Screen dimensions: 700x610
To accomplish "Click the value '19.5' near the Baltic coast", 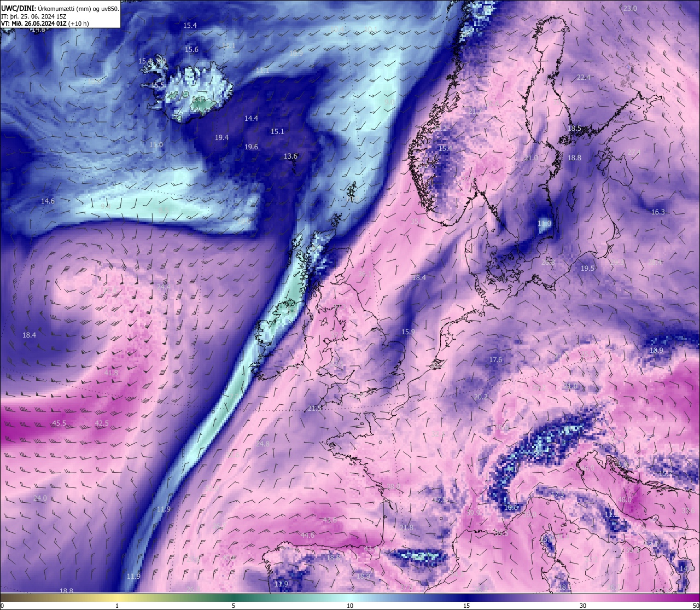I will click(587, 269).
